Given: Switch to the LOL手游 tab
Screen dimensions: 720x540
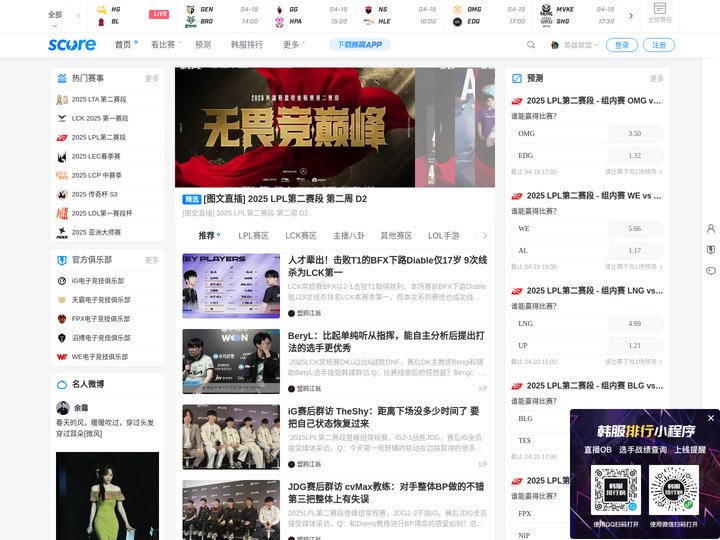Looking at the screenshot, I should (x=444, y=236).
